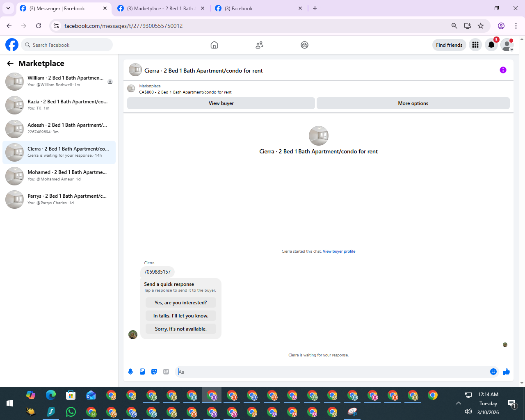The height and width of the screenshot is (420, 525).
Task: View site information icon in address bar
Action: [56, 26]
